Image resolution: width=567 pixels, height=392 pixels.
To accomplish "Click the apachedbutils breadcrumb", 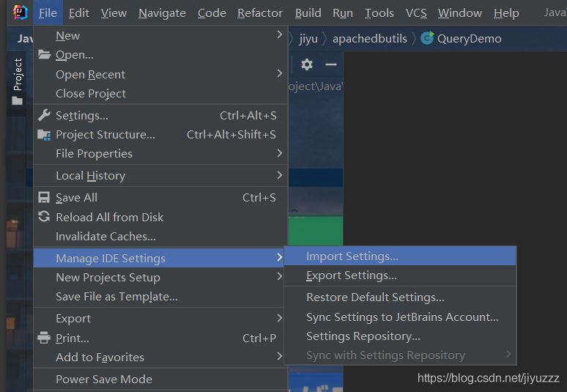I will click(369, 38).
